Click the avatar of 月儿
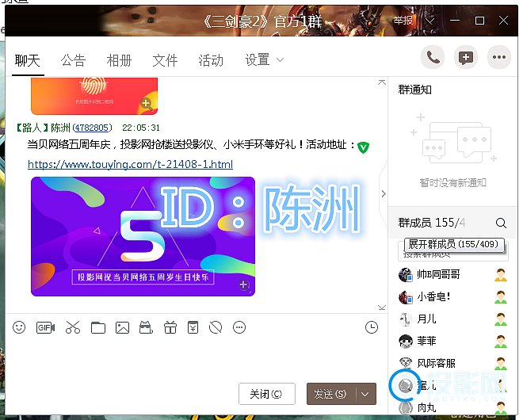The image size is (523, 420). (406, 319)
